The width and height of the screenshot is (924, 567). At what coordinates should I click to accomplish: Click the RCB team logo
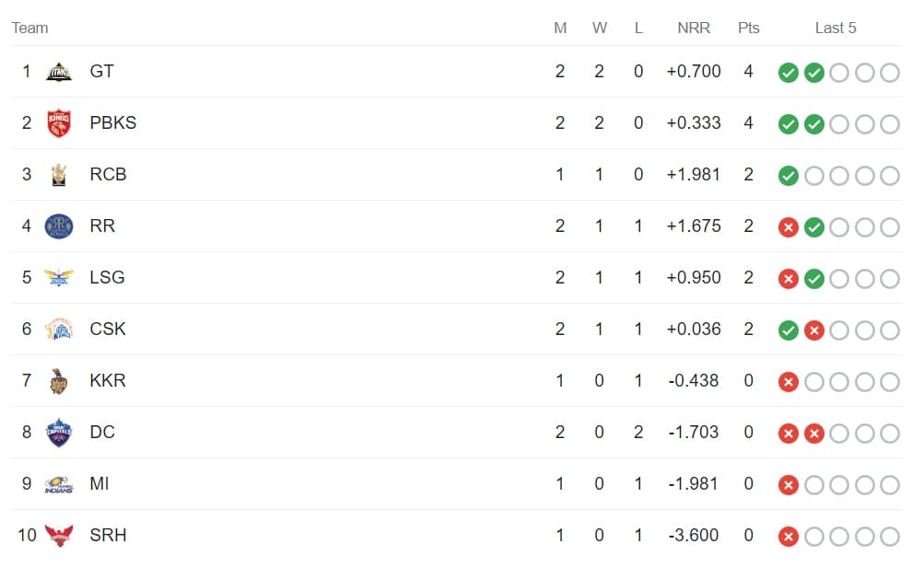[59, 175]
